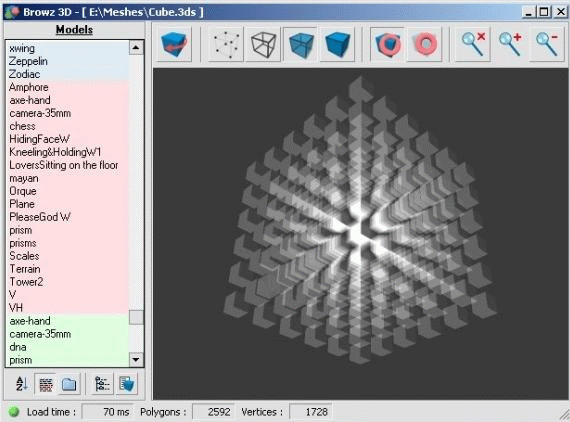This screenshot has height=422, width=570.
Task: Select the Zodiac model
Action: click(x=67, y=74)
